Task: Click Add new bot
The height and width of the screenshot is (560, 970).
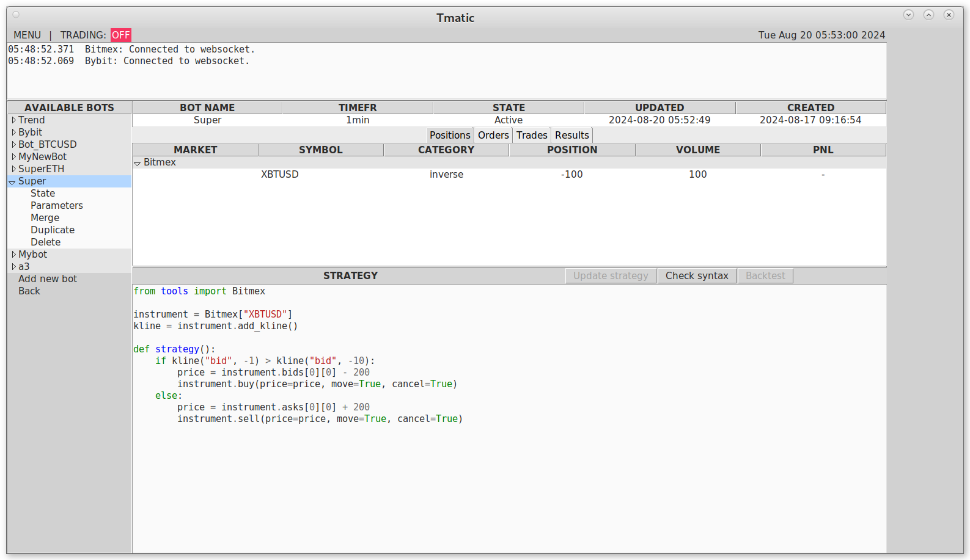Action: pyautogui.click(x=48, y=279)
